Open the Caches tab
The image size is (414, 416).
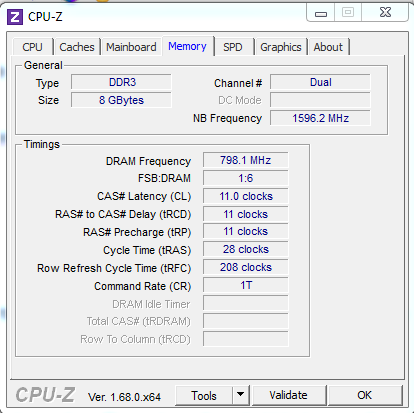tap(77, 47)
